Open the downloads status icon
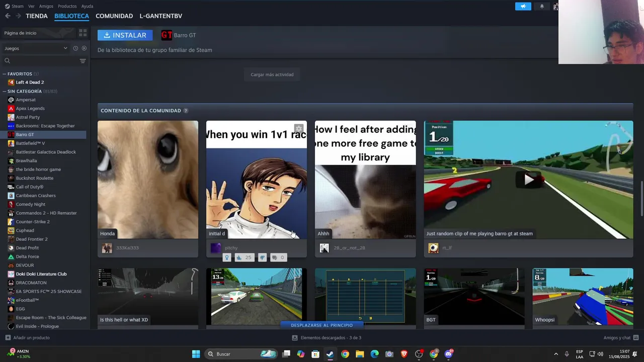644x362 pixels. coord(294,338)
